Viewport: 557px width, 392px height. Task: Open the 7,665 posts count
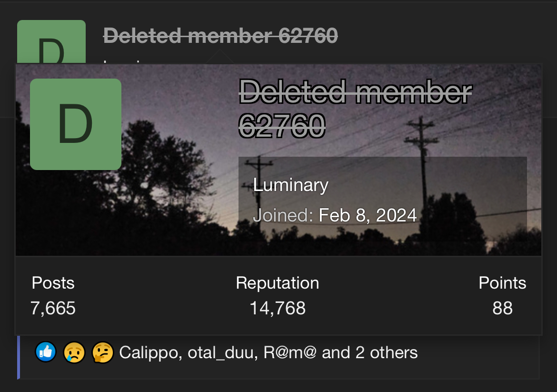[x=53, y=308]
